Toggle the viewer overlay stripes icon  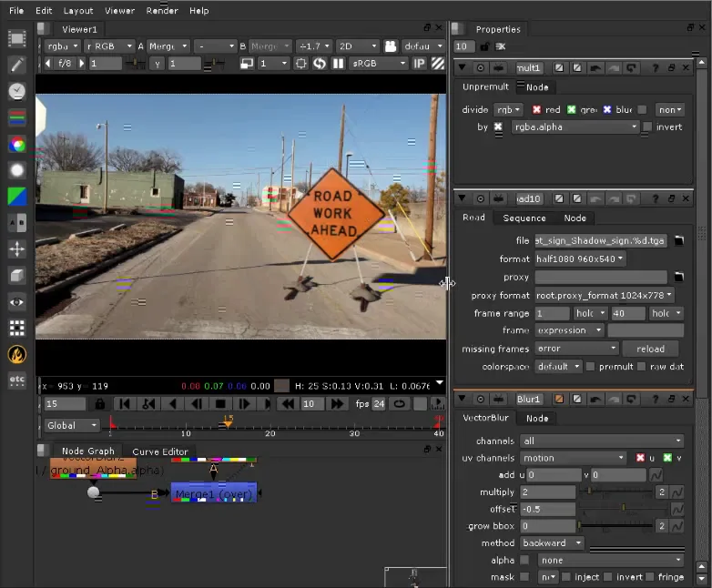(438, 64)
